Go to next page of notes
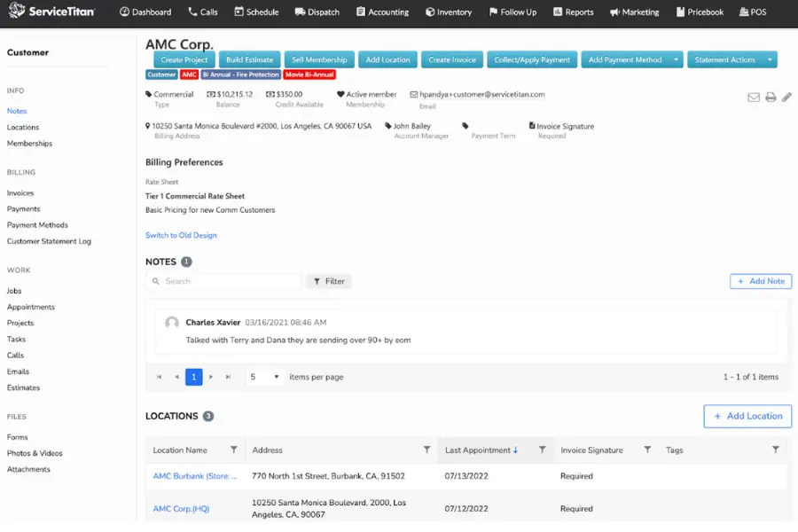 (x=211, y=377)
